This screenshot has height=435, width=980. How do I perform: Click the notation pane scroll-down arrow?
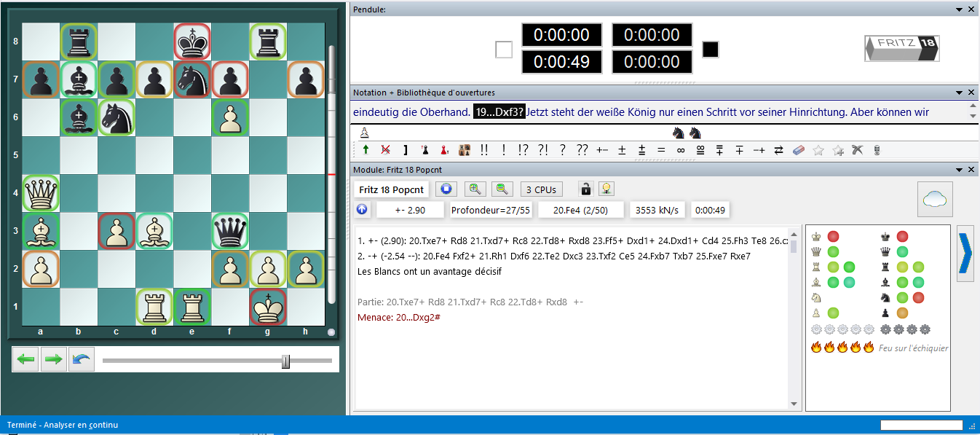[x=973, y=117]
